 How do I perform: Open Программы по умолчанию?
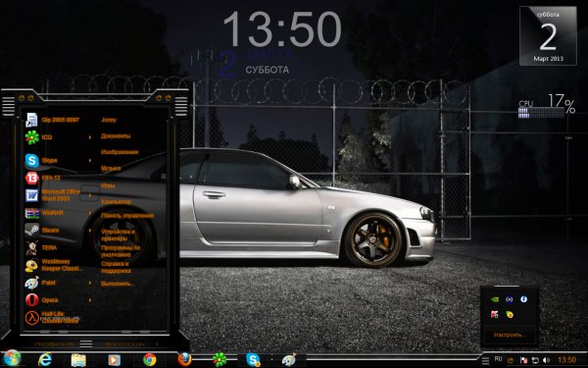(121, 251)
